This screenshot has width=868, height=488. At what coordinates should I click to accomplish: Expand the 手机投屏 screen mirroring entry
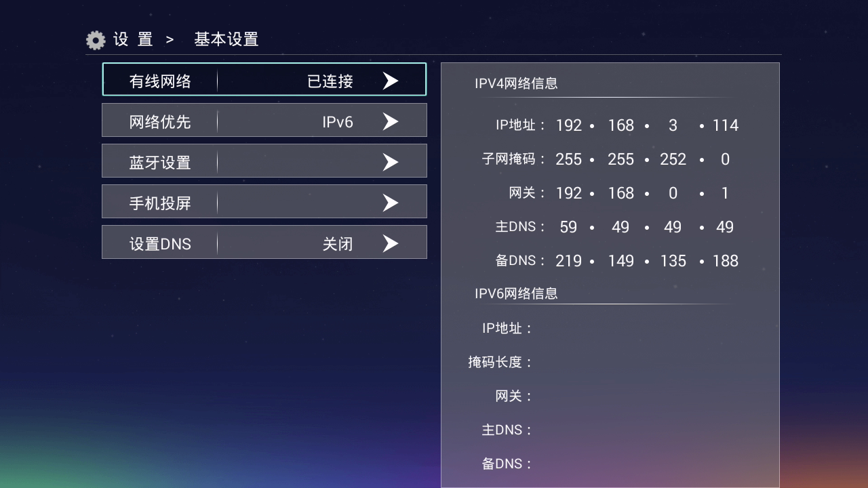click(x=264, y=201)
